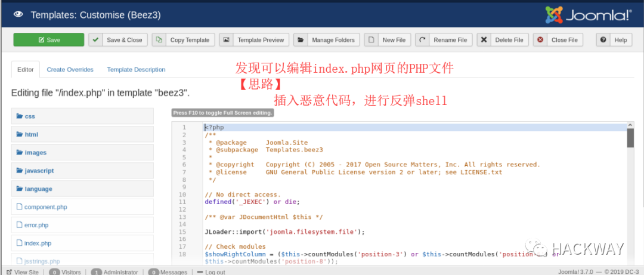Click the Joomla! logo
This screenshot has height=275, width=644.
(x=588, y=15)
